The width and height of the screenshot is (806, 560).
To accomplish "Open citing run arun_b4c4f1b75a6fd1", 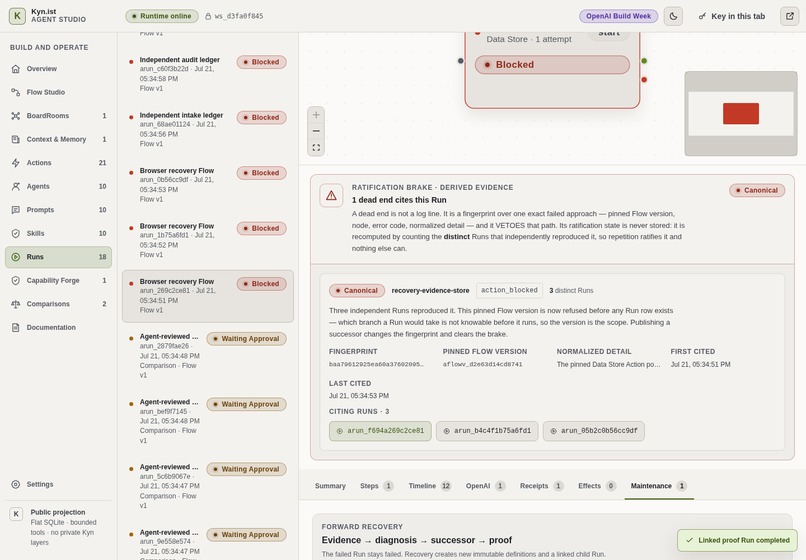I will [x=487, y=431].
